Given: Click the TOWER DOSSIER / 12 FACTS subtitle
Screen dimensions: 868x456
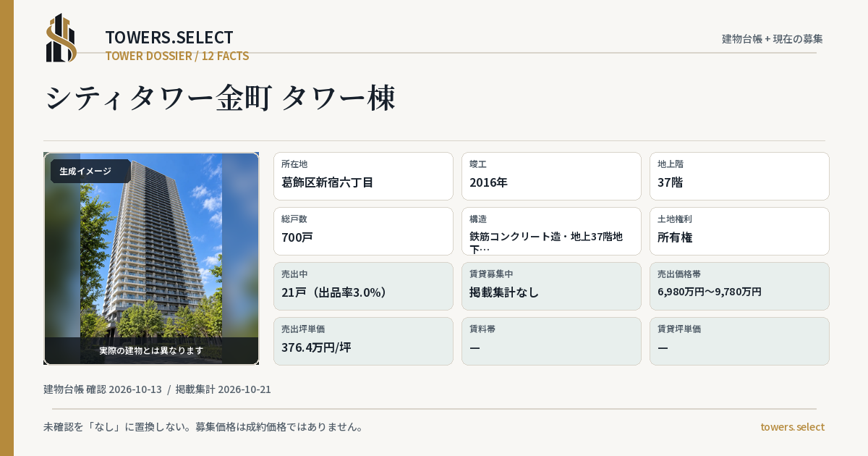Looking at the screenshot, I should (177, 56).
